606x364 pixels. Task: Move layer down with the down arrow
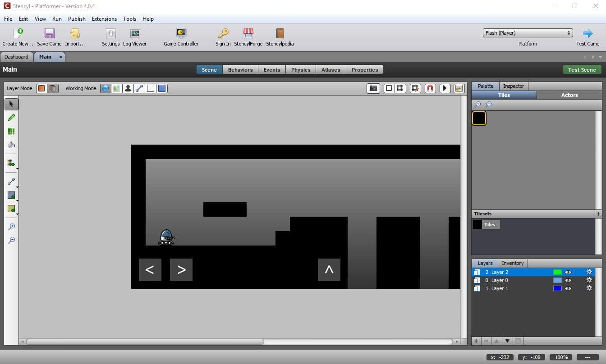coord(507,341)
